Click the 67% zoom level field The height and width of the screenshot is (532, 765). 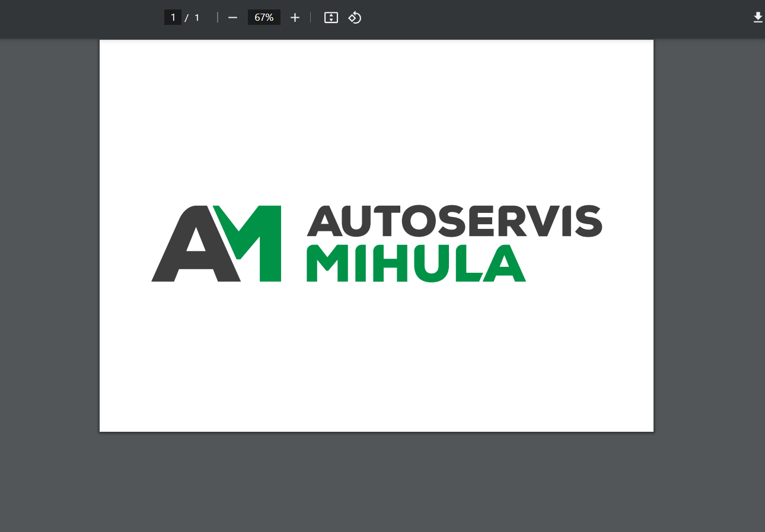click(264, 18)
